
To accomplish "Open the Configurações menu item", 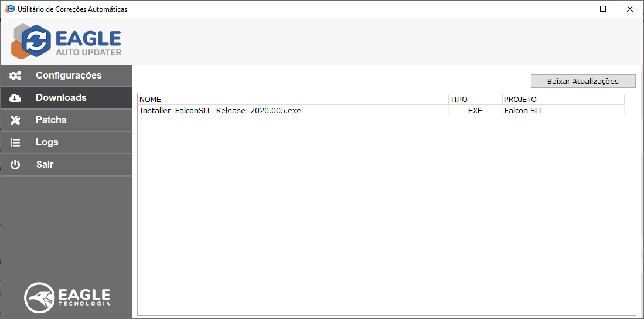I will (67, 76).
